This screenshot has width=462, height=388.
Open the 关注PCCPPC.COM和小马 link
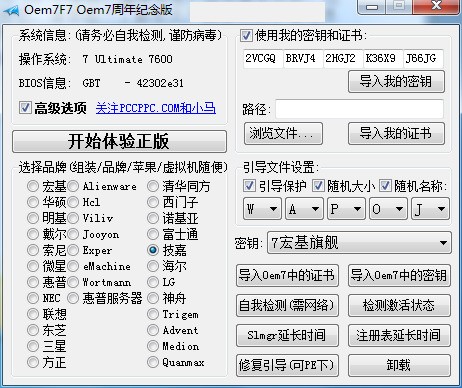click(x=156, y=108)
